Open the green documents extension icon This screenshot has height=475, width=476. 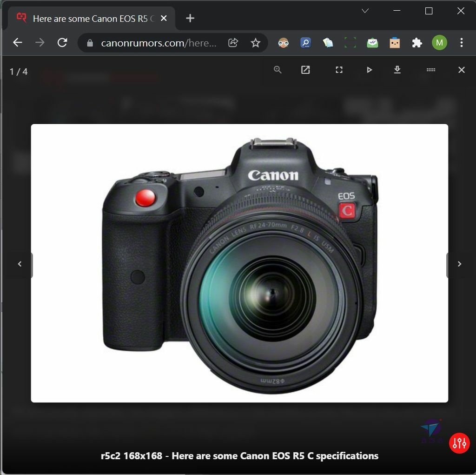tap(328, 43)
